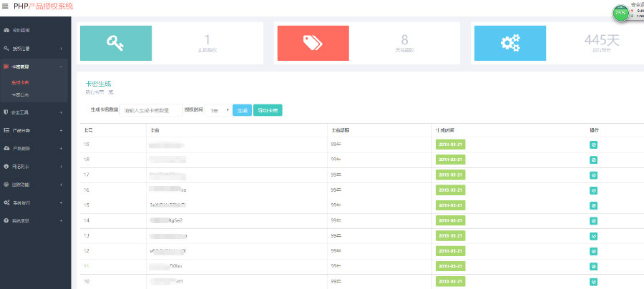The width and height of the screenshot is (644, 289).
Task: Click the hamburger menu icon beside PHP title
Action: [6, 6]
